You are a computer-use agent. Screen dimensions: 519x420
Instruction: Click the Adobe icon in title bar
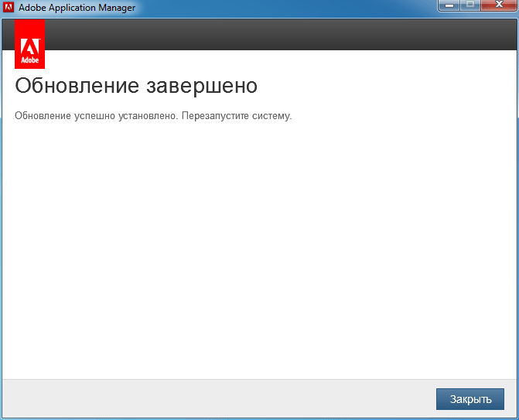9,7
